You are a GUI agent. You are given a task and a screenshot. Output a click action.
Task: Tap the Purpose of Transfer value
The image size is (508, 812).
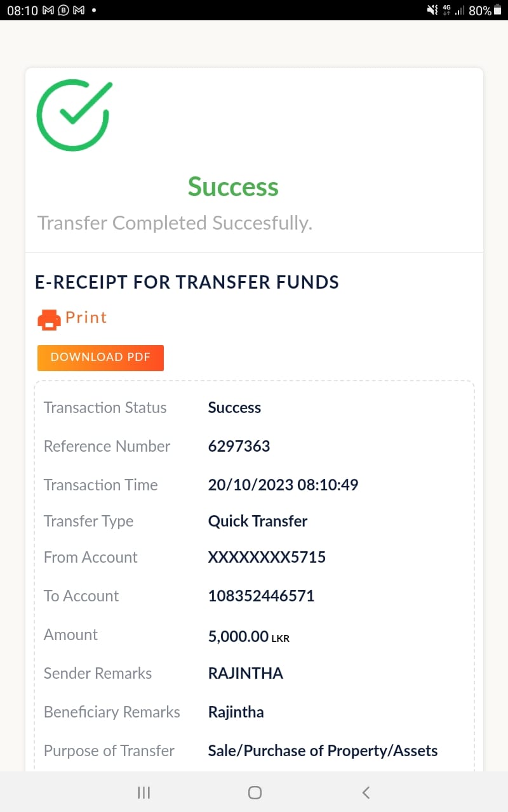click(x=323, y=751)
